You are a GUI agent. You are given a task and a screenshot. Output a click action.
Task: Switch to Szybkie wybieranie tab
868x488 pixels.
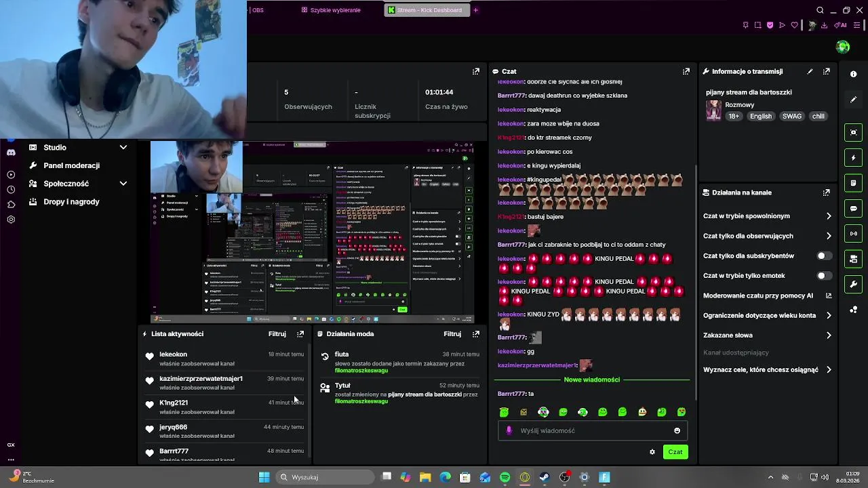pos(331,10)
